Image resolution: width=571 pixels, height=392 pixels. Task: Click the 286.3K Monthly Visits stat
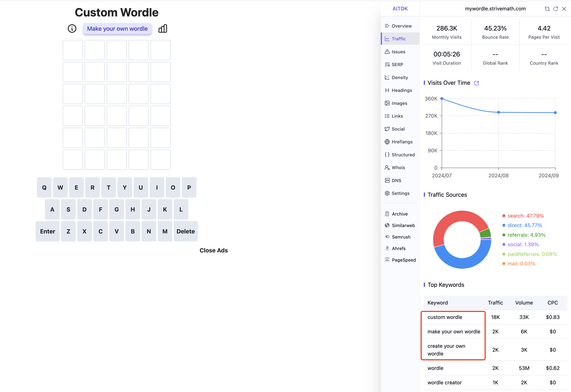point(447,32)
